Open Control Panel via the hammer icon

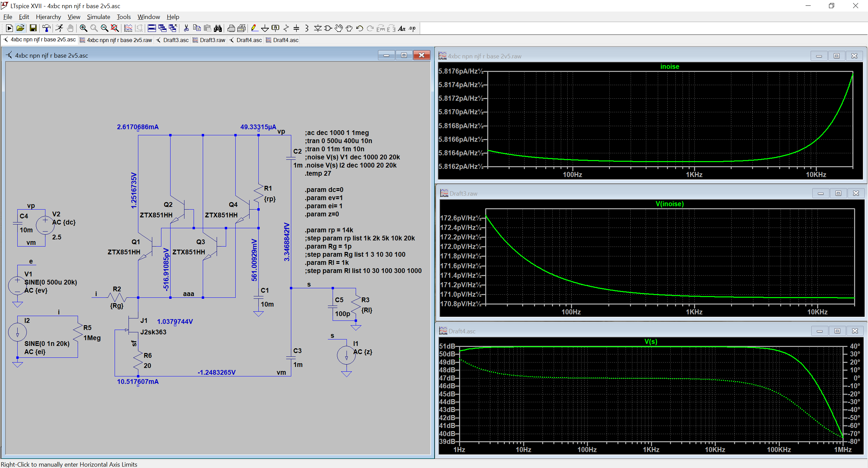click(x=46, y=28)
